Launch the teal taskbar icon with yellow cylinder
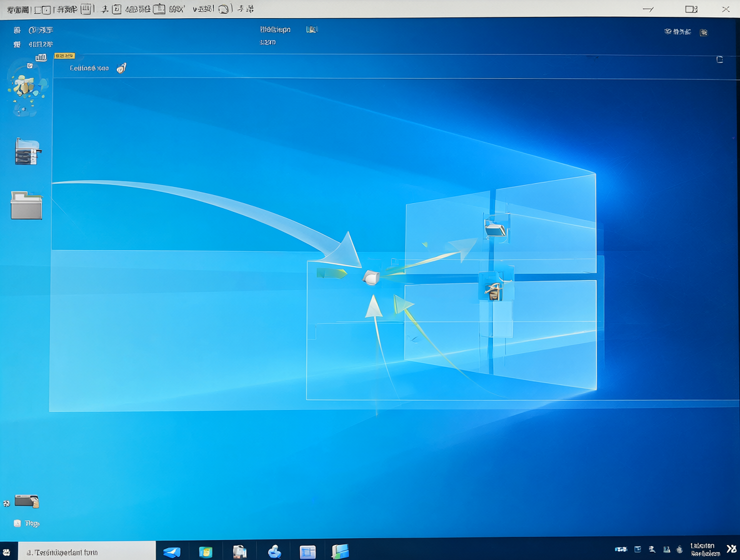Image resolution: width=740 pixels, height=560 pixels. [206, 552]
